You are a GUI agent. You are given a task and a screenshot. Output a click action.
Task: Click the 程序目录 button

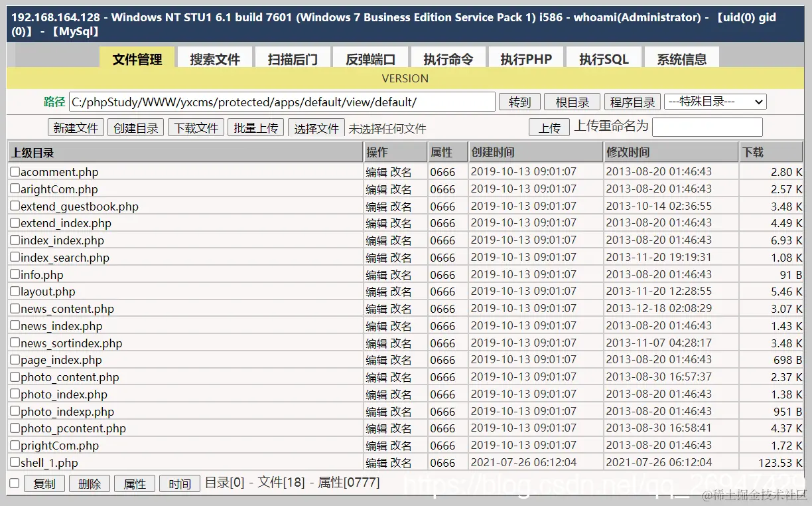coord(632,102)
